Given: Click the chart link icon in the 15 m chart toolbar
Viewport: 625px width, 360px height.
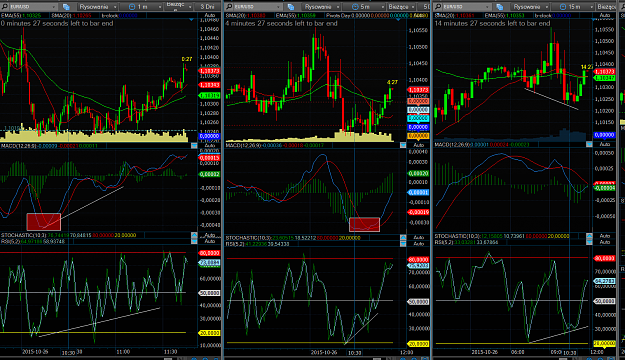Looking at the screenshot, I should click(x=499, y=7).
